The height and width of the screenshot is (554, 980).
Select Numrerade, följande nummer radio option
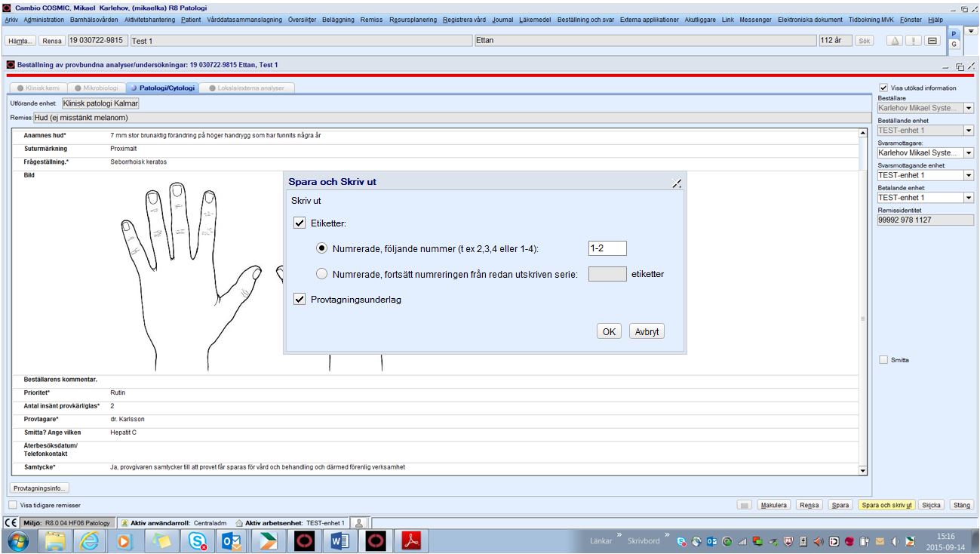pyautogui.click(x=322, y=248)
